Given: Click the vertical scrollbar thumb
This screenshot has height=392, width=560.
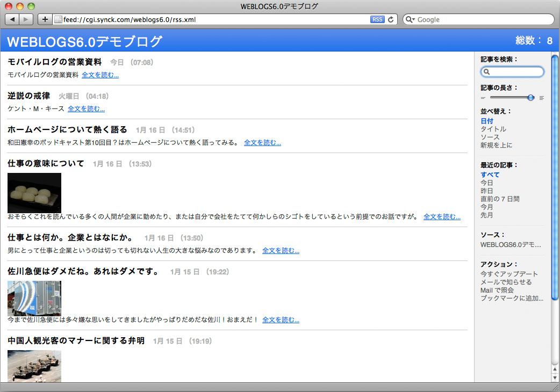Looking at the screenshot, I should point(555,178).
